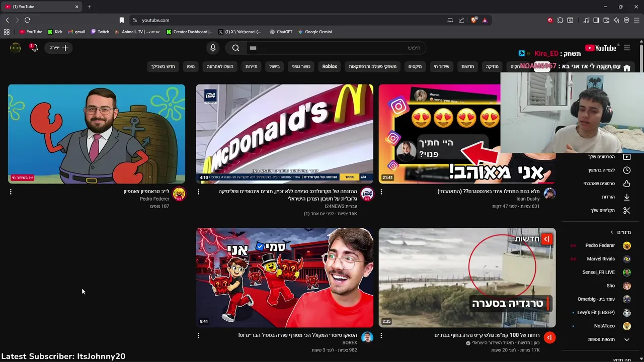Screen dimensions: 644x362
Task: Open the extensions puzzle icon
Action: click(x=560, y=20)
